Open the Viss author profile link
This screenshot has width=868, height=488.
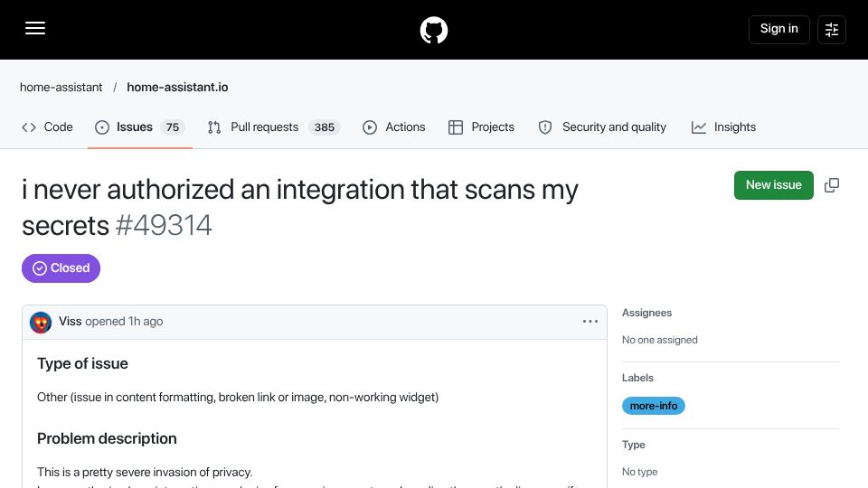coord(70,322)
